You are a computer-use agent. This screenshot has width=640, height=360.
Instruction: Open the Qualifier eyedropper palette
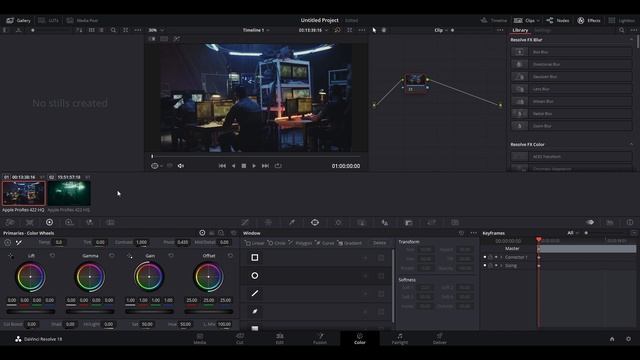(291, 222)
